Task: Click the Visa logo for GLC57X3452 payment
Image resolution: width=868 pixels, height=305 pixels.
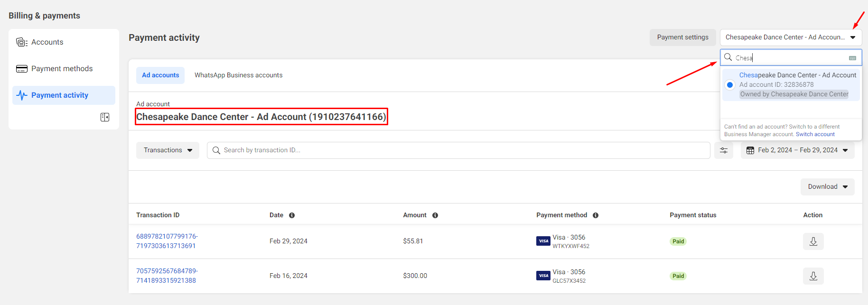Action: pos(543,276)
